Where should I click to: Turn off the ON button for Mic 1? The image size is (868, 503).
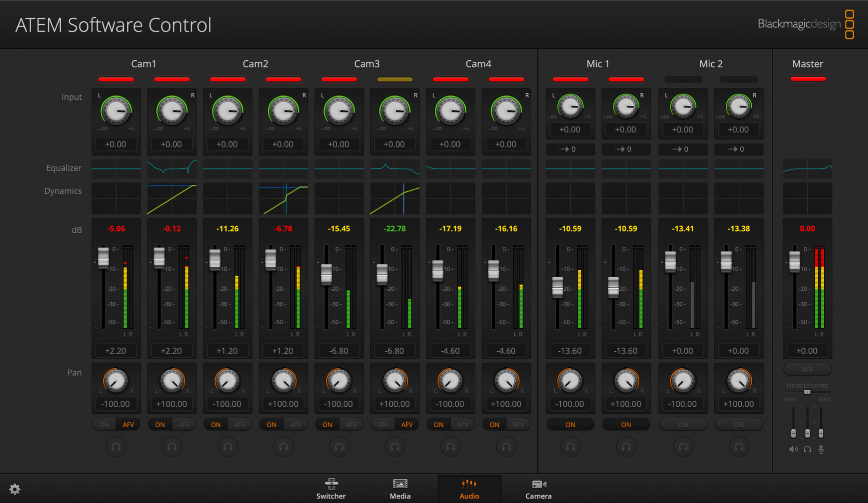[x=570, y=425]
